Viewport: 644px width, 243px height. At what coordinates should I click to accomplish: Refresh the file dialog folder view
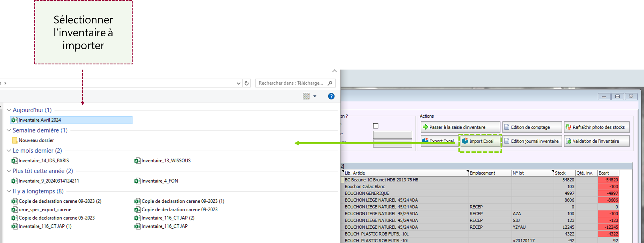pyautogui.click(x=247, y=83)
